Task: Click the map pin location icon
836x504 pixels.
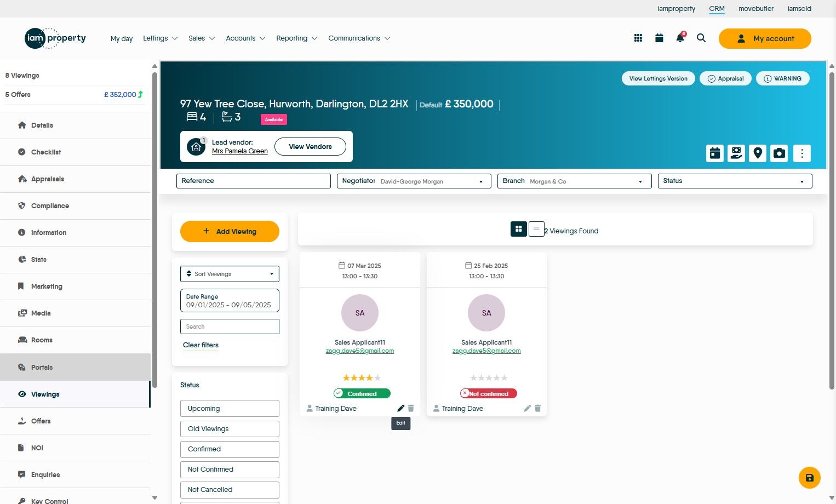Action: click(758, 153)
